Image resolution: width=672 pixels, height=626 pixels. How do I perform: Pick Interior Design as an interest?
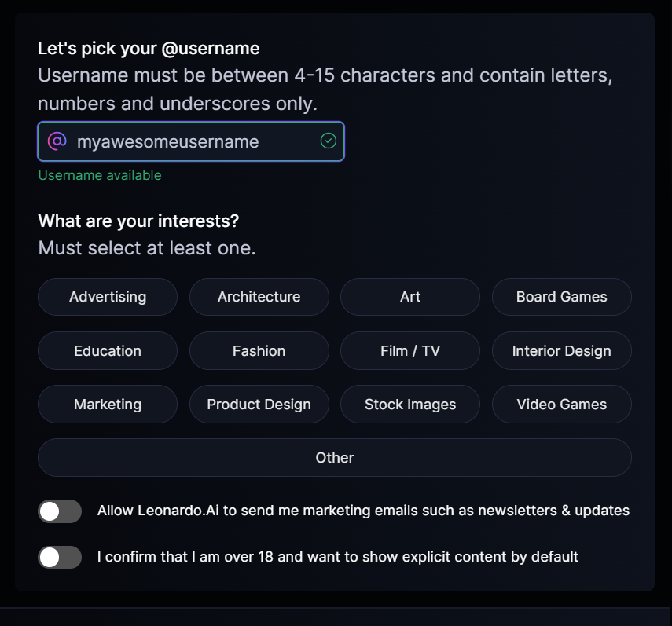pyautogui.click(x=561, y=351)
